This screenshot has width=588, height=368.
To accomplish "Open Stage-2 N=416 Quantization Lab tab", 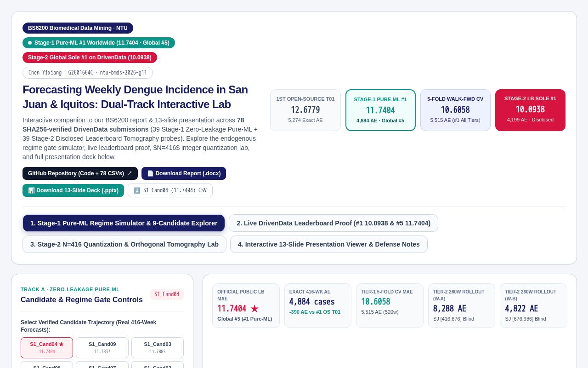I will pyautogui.click(x=124, y=244).
